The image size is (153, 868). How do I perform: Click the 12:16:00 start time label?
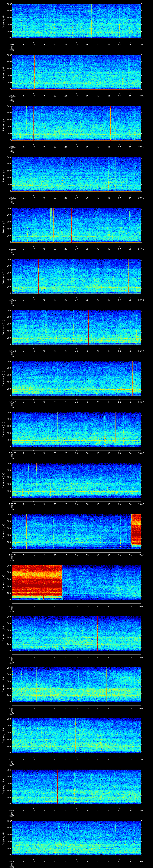(x=12, y=44)
